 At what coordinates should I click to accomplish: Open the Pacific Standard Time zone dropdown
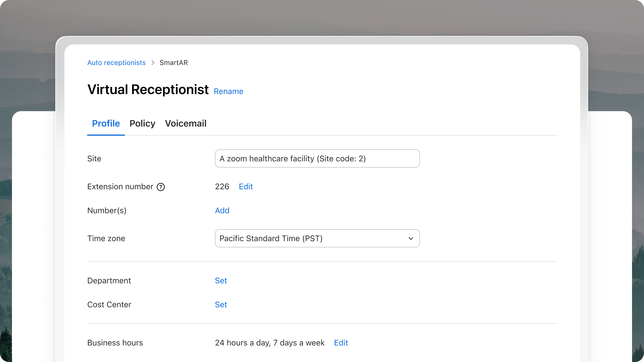pyautogui.click(x=317, y=238)
